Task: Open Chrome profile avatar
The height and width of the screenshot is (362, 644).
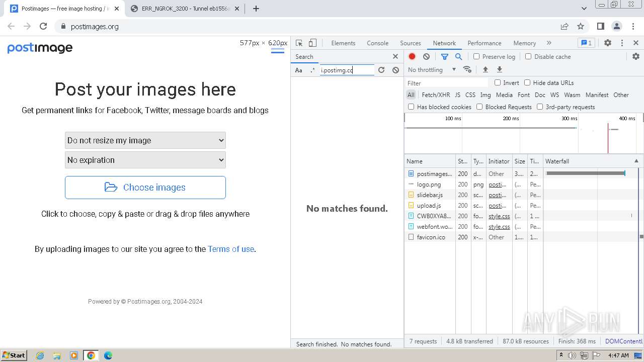Action: tap(617, 26)
